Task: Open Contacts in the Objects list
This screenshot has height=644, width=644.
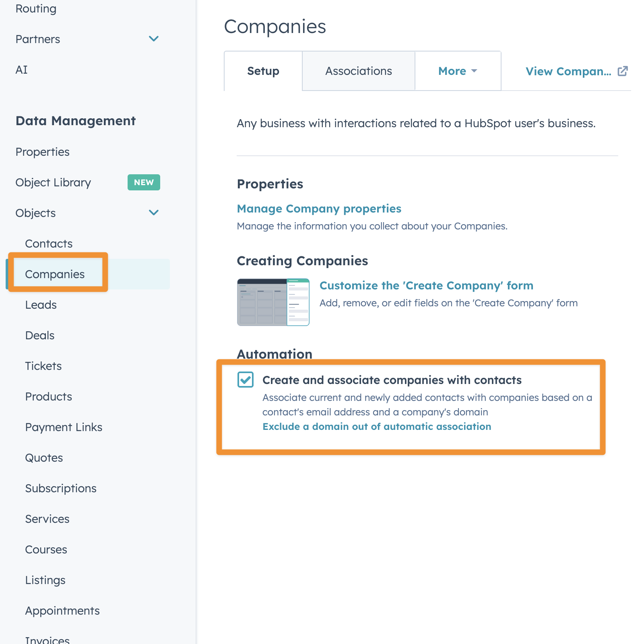Action: (49, 244)
